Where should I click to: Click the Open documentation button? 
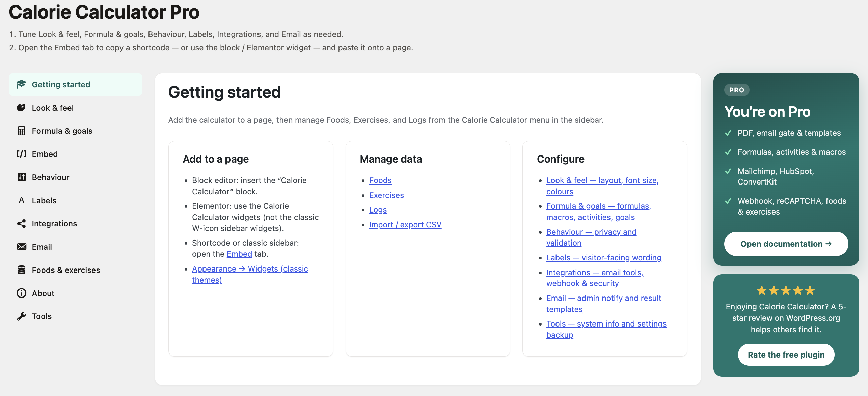[x=786, y=244]
